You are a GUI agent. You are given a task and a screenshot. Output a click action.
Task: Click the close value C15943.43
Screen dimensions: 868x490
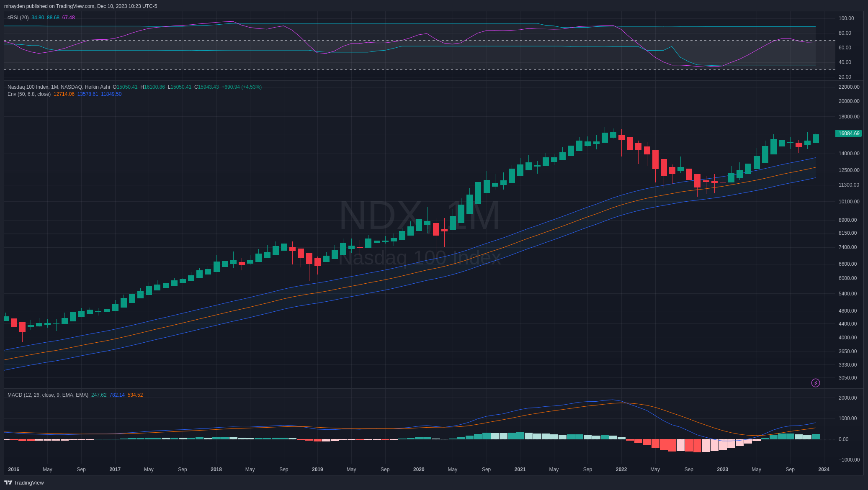pos(206,87)
